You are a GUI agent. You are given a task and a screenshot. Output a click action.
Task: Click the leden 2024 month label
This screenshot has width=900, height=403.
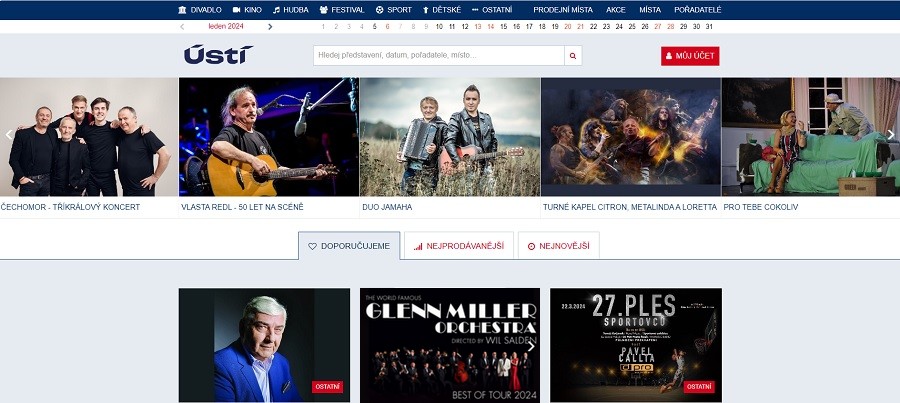pyautogui.click(x=226, y=26)
